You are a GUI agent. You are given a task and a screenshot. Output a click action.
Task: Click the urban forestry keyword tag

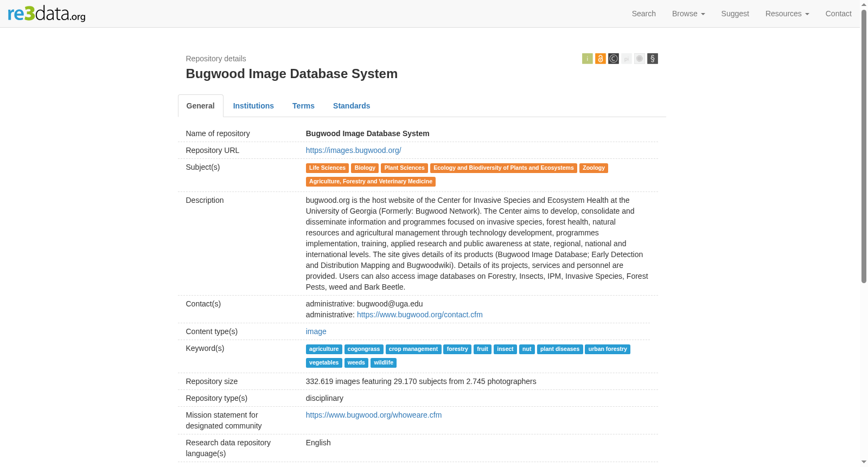point(608,349)
